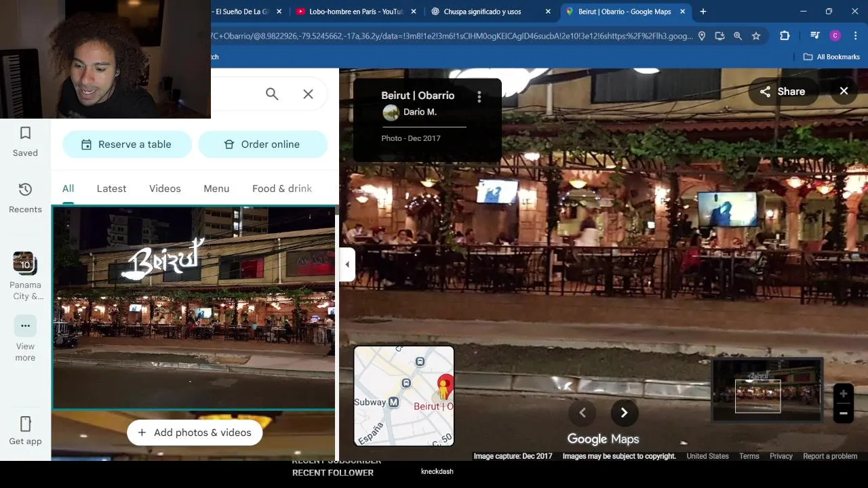Click the mini map preview
Image resolution: width=868 pixels, height=488 pixels.
404,396
